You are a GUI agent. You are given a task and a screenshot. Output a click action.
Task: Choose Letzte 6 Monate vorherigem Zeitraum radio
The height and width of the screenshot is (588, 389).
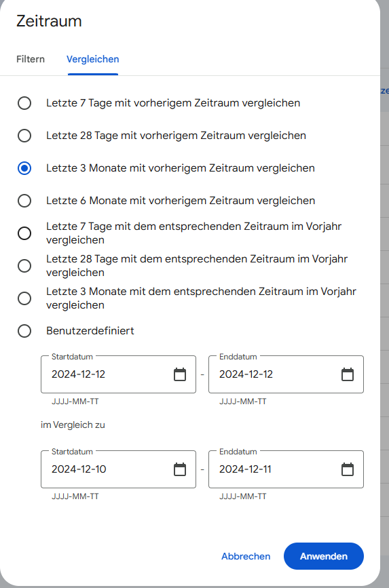point(24,201)
